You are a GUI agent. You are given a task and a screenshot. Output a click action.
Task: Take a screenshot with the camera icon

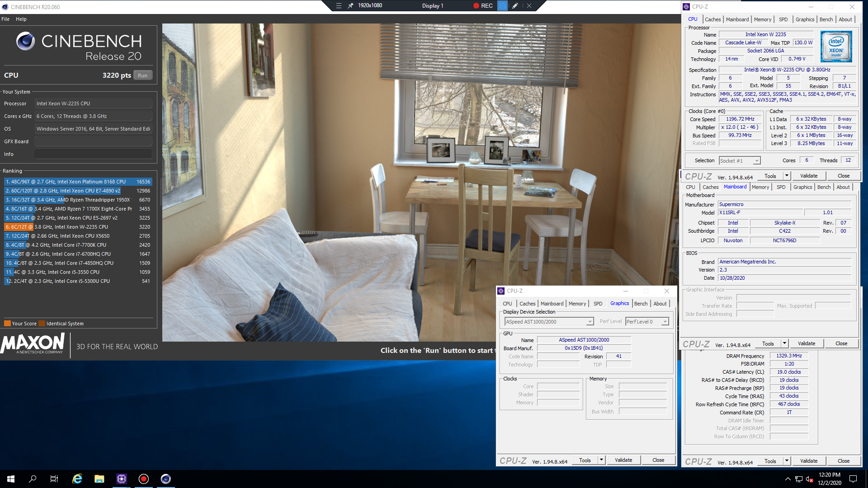(502, 6)
